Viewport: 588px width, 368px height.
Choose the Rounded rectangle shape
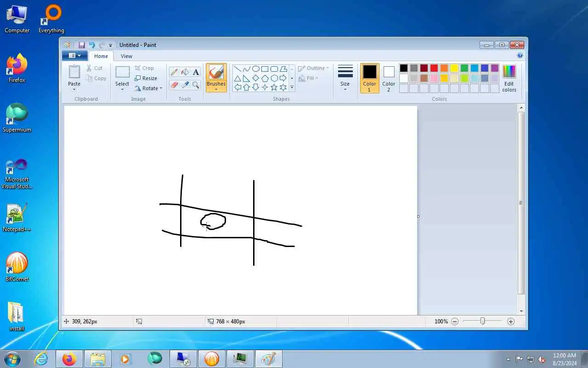pos(274,69)
